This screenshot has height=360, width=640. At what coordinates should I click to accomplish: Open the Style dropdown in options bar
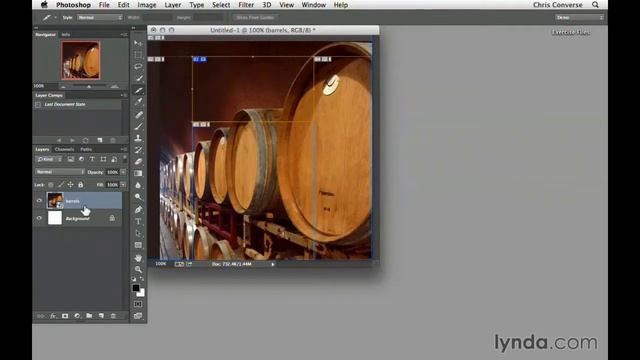pyautogui.click(x=100, y=18)
